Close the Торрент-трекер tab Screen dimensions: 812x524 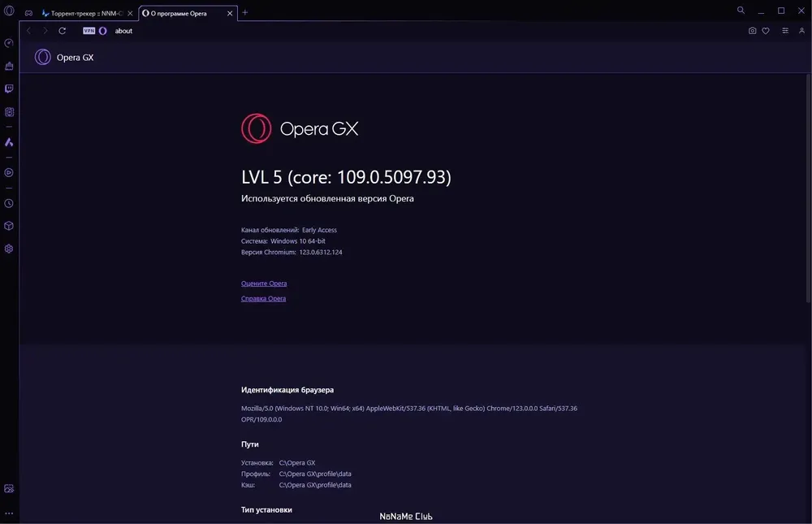point(130,14)
